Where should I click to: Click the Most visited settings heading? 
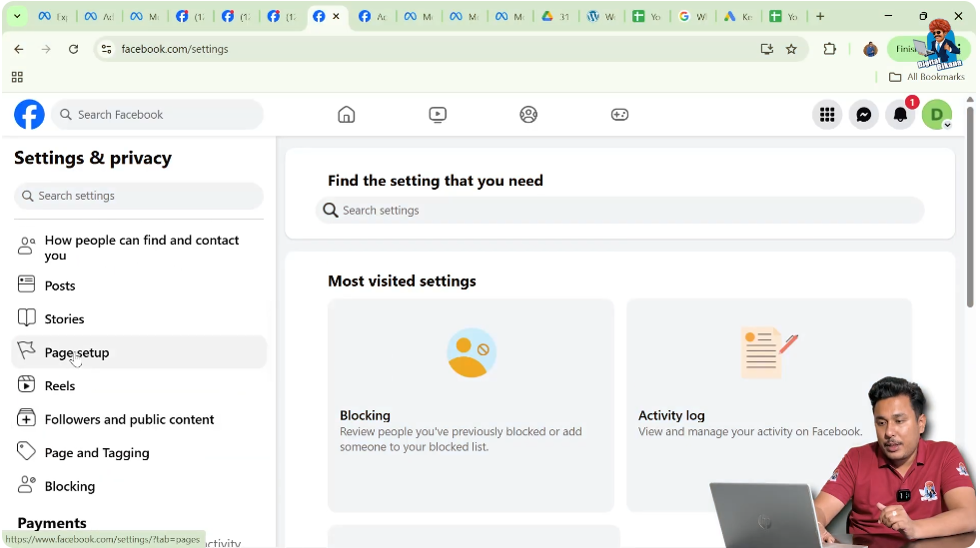tap(402, 281)
